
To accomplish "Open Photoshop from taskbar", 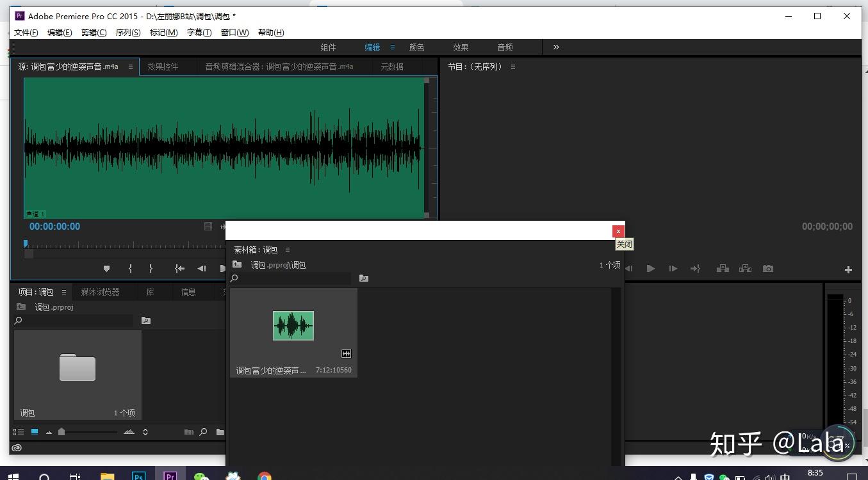I will click(138, 476).
